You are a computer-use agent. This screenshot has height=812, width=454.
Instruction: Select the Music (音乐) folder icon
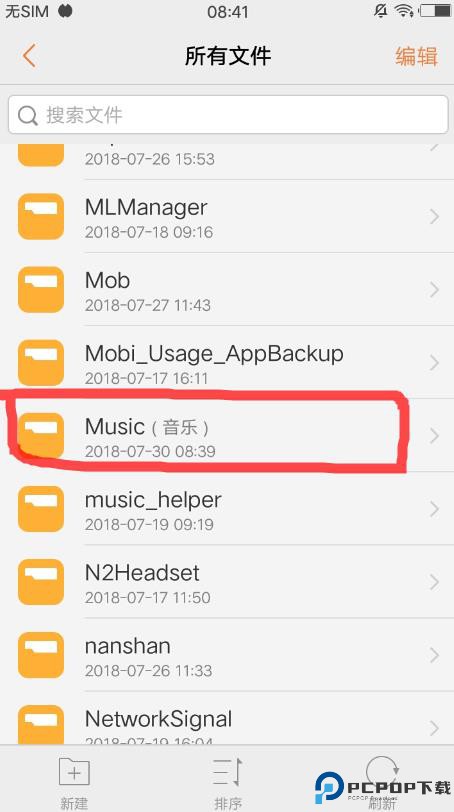click(x=41, y=436)
